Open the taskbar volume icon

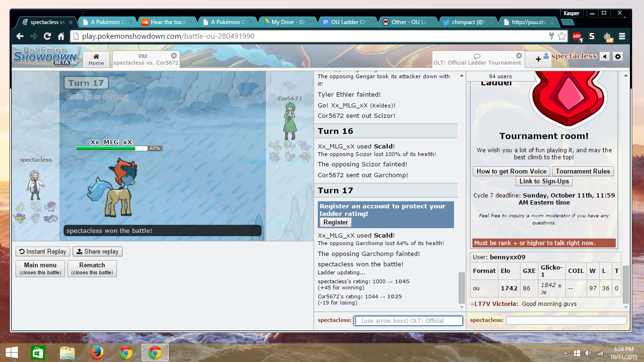588,353
